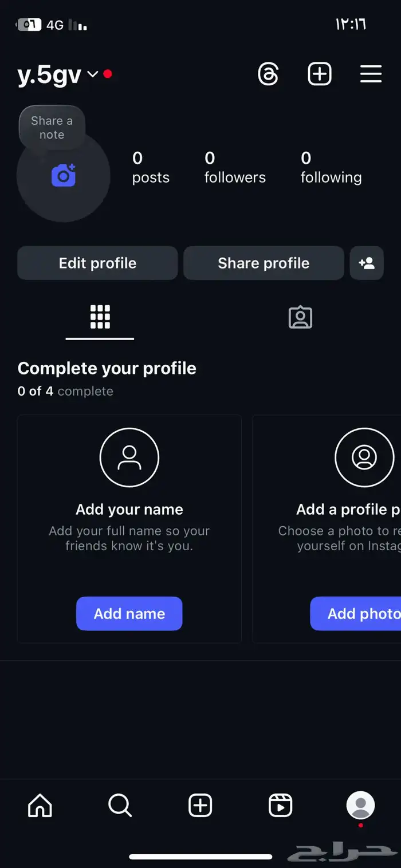Tap the Share a note bubble
This screenshot has height=868, width=401.
click(x=52, y=128)
